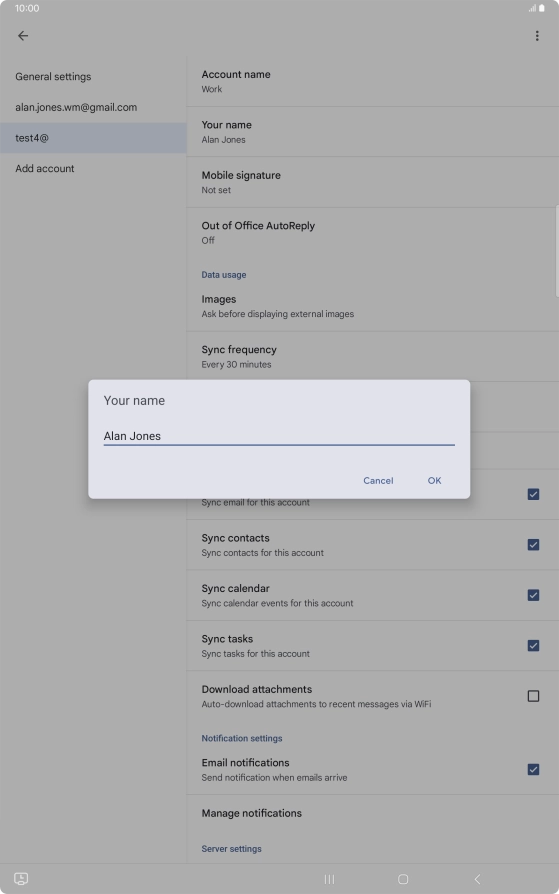559x894 pixels.
Task: Toggle the Email notifications checkbox
Action: [533, 769]
